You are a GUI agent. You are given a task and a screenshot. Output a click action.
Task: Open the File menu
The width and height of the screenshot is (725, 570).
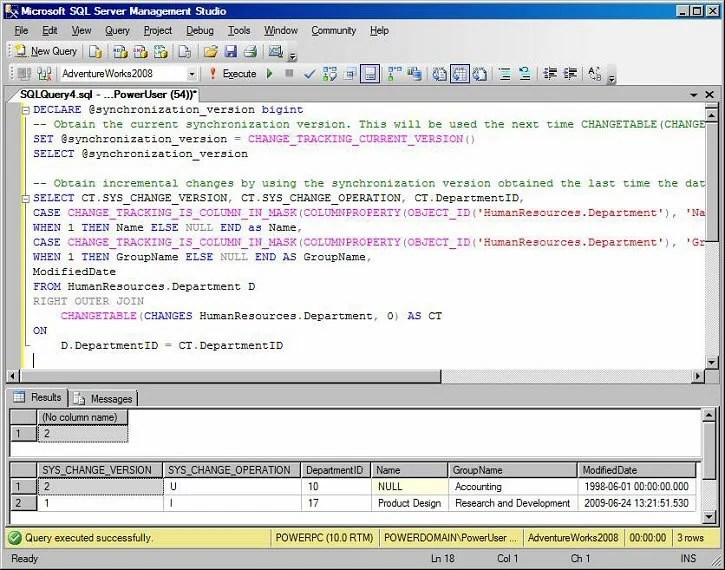click(21, 31)
